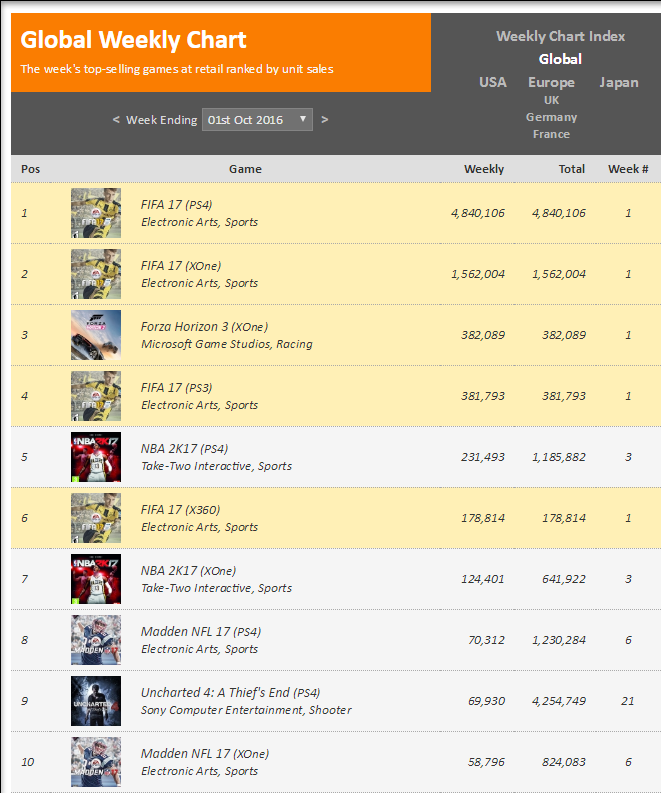
Task: Open the Madden NFL 17 (PS4) title
Action: (x=201, y=632)
